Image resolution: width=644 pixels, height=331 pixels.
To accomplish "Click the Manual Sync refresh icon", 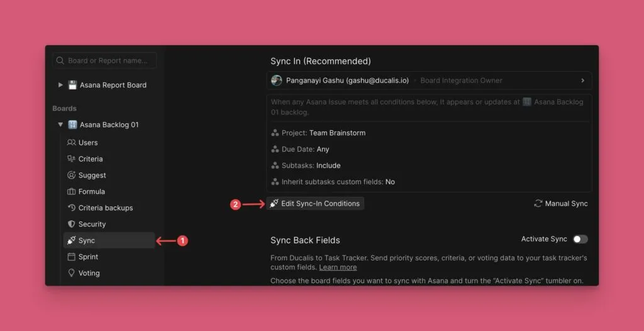I will click(x=538, y=204).
